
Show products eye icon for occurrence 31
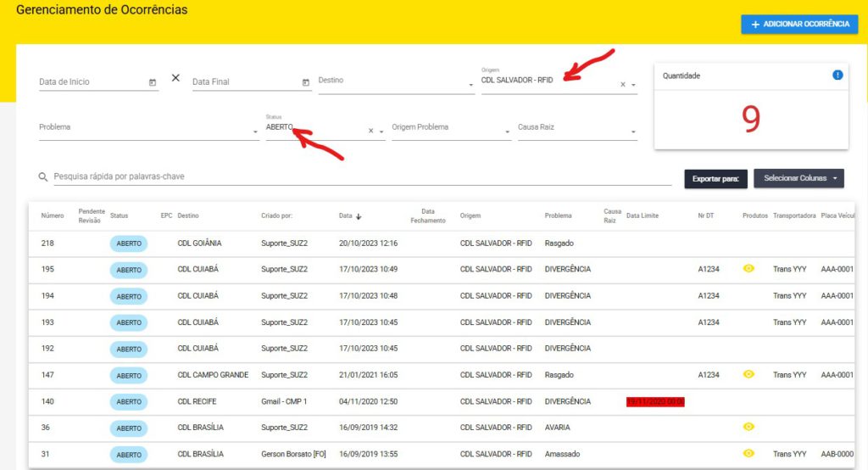(748, 454)
